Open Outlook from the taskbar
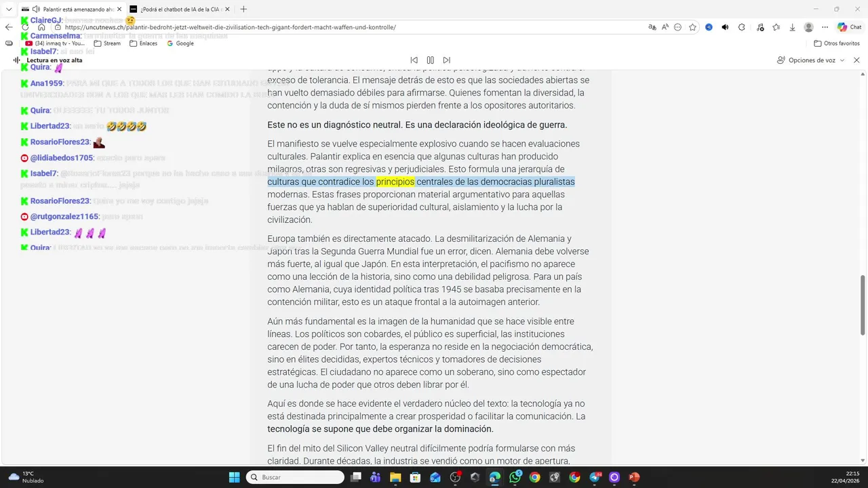The image size is (868, 488). 435,477
